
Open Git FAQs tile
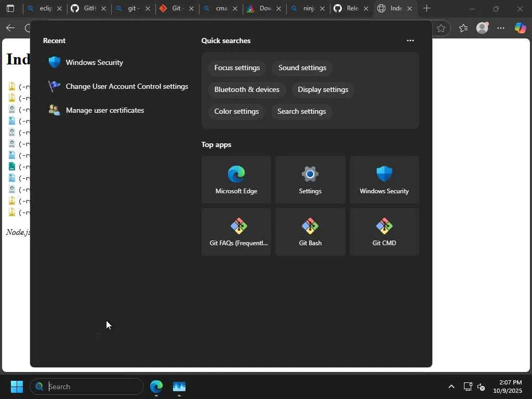click(x=236, y=232)
